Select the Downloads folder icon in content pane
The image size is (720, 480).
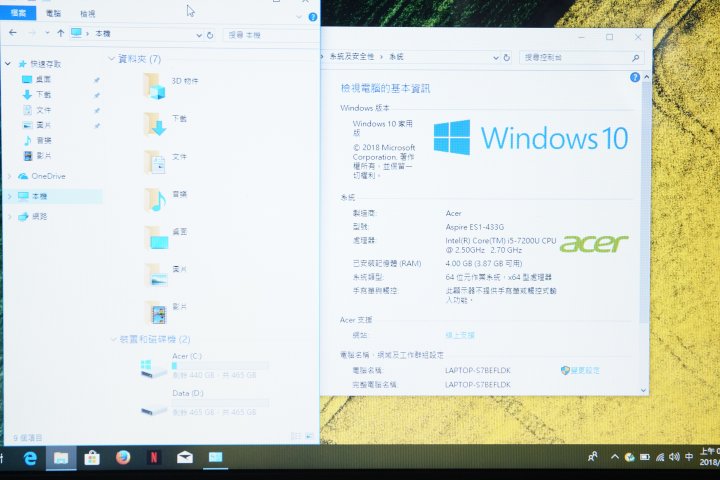tap(155, 124)
